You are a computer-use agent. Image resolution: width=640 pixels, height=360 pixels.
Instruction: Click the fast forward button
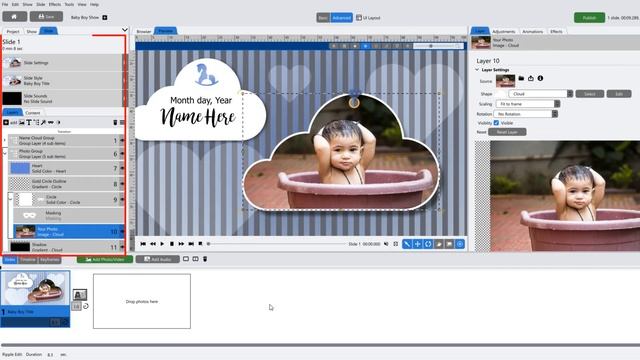point(181,244)
